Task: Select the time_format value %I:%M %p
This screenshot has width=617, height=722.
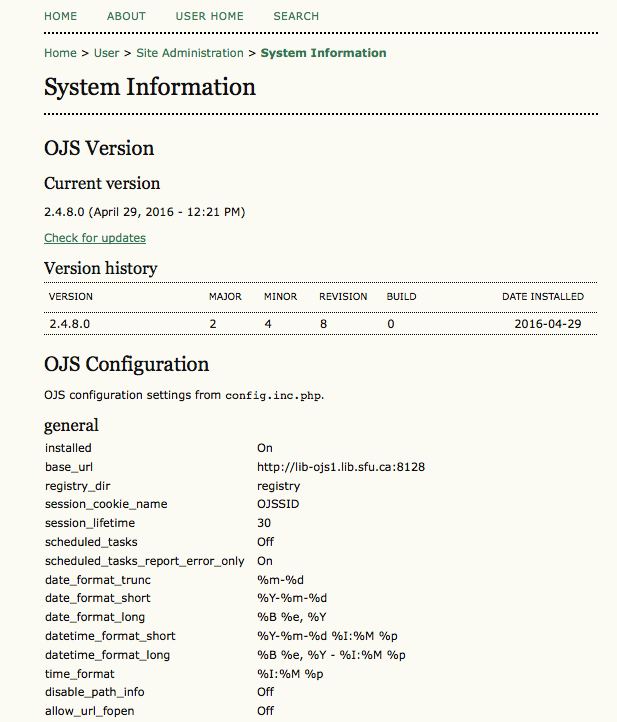Action: click(290, 674)
